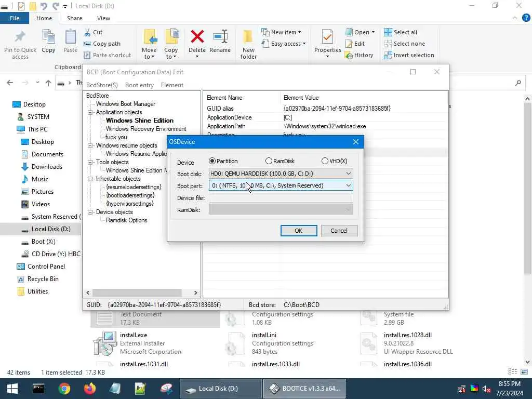
Task: Open the Easy access dropdown
Action: click(x=284, y=44)
